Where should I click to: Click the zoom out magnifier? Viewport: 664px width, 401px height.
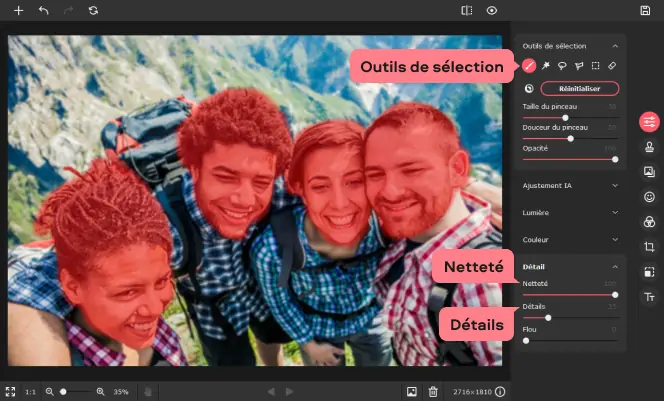point(50,392)
